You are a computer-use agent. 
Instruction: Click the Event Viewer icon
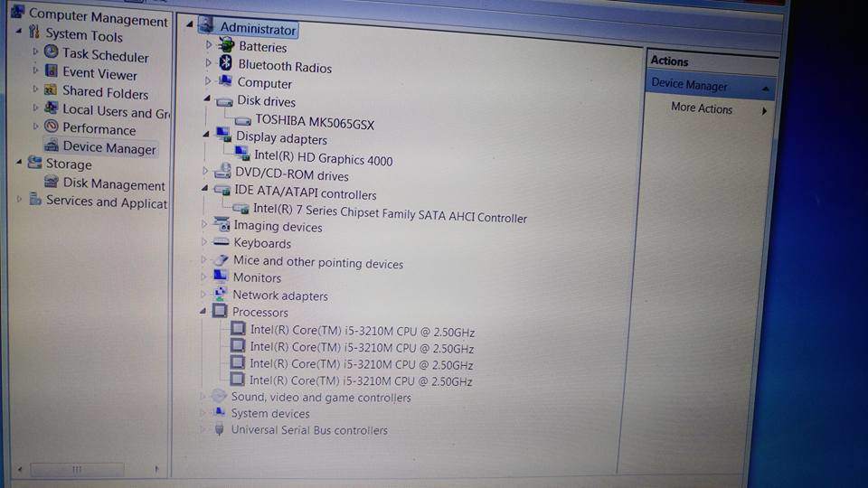point(51,70)
